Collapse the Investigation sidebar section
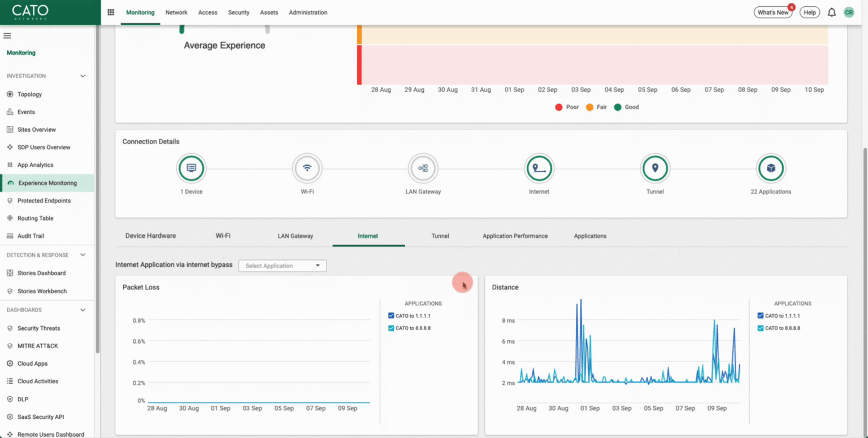 [83, 76]
